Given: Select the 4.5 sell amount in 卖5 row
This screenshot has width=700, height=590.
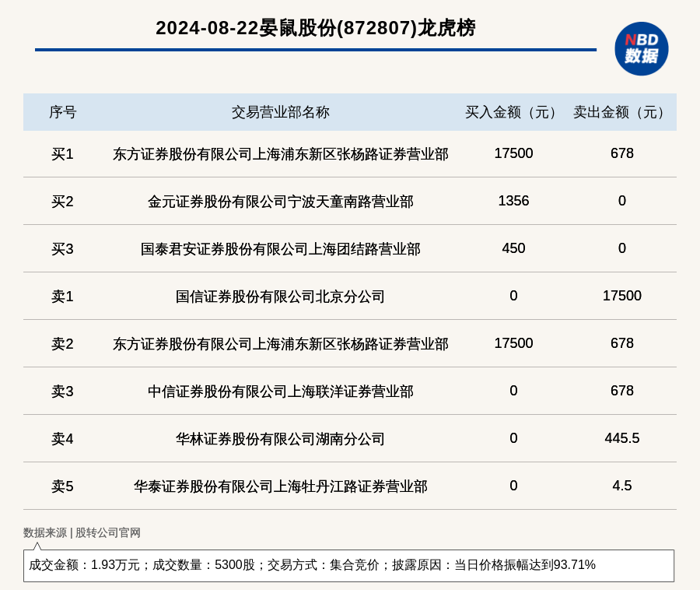Looking at the screenshot, I should pyautogui.click(x=621, y=486).
